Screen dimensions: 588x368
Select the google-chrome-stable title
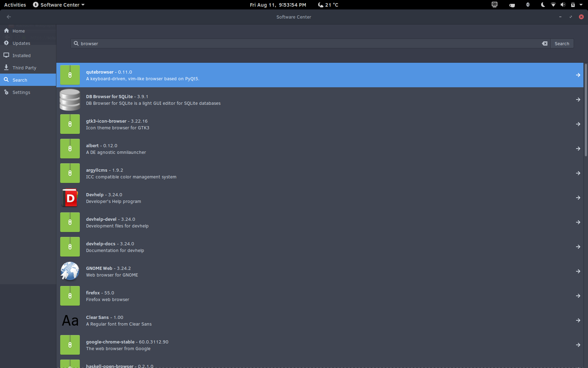(x=127, y=342)
